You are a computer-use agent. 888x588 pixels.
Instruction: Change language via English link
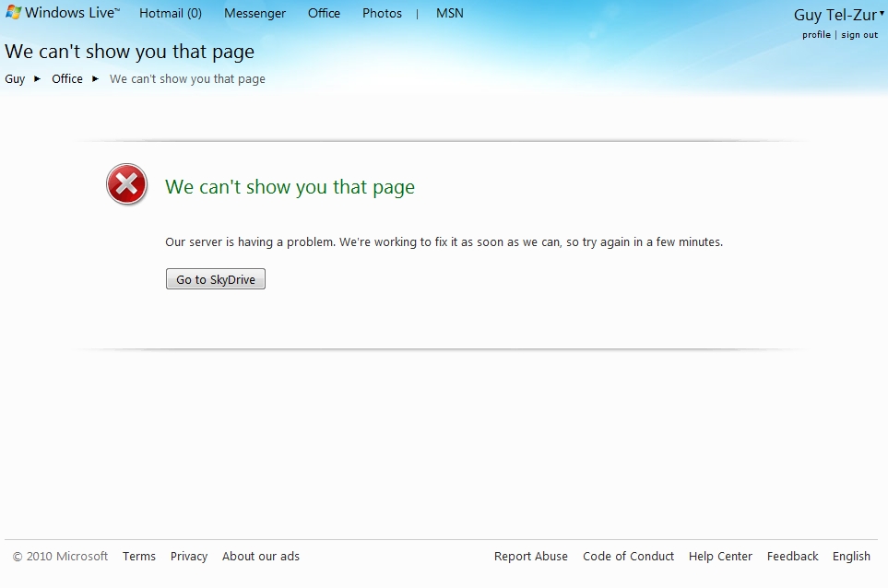[851, 557]
